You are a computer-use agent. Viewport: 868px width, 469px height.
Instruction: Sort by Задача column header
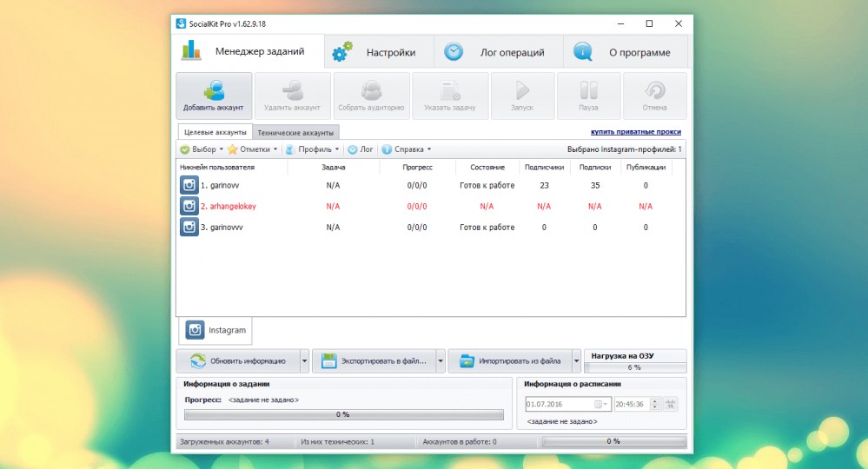pyautogui.click(x=334, y=167)
